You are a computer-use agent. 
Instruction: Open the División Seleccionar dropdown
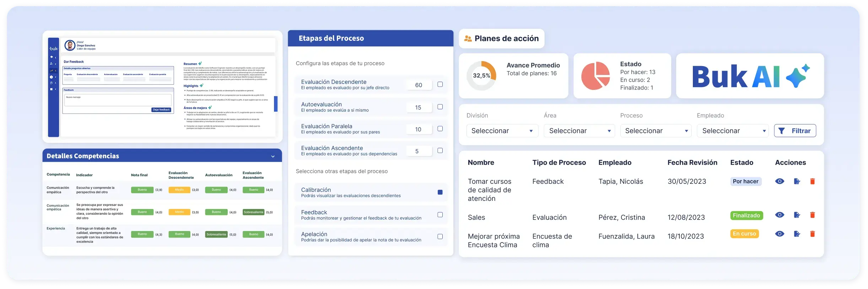click(502, 130)
